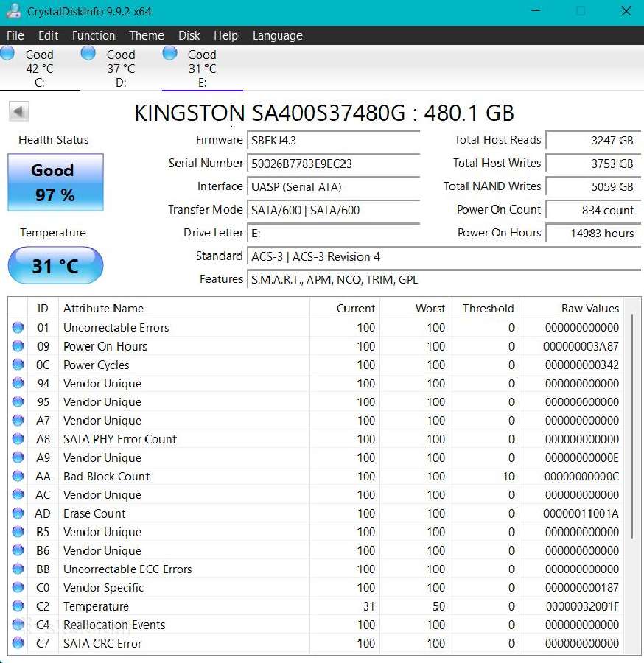Click the Attribute Name column header
Image resolution: width=644 pixels, height=663 pixels.
(x=184, y=308)
